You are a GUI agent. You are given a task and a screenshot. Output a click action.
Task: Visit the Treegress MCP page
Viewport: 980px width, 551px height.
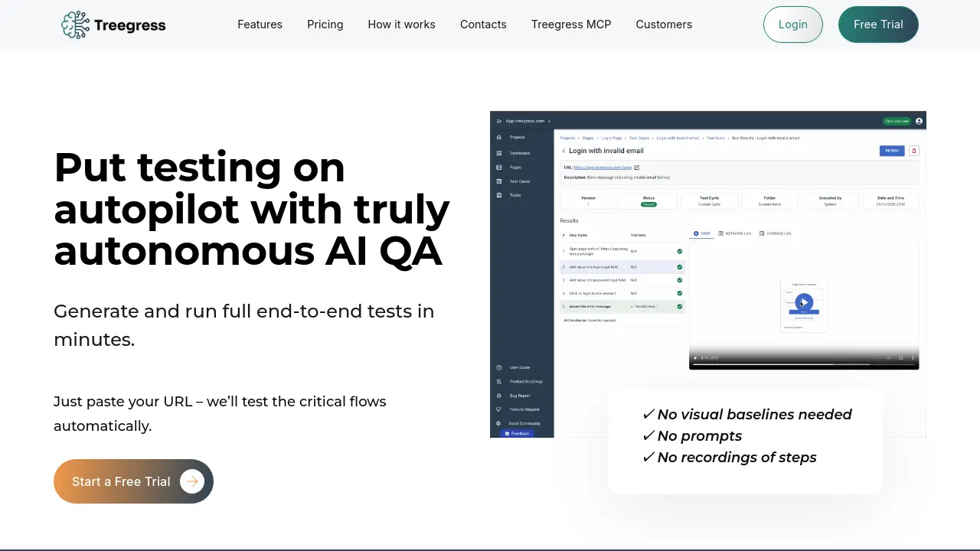[x=571, y=24]
